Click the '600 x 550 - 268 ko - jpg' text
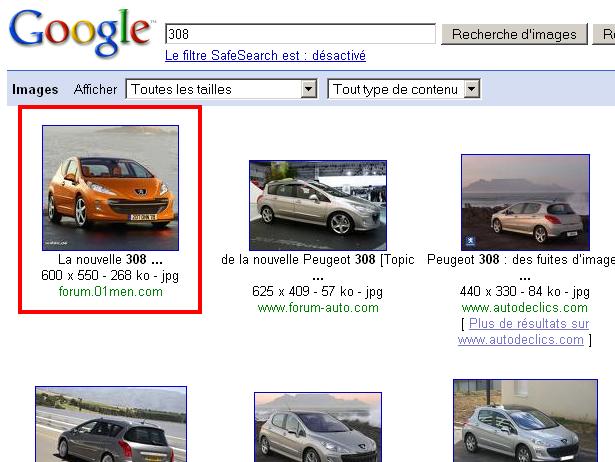Screen dimensions: 615x462 110,275
